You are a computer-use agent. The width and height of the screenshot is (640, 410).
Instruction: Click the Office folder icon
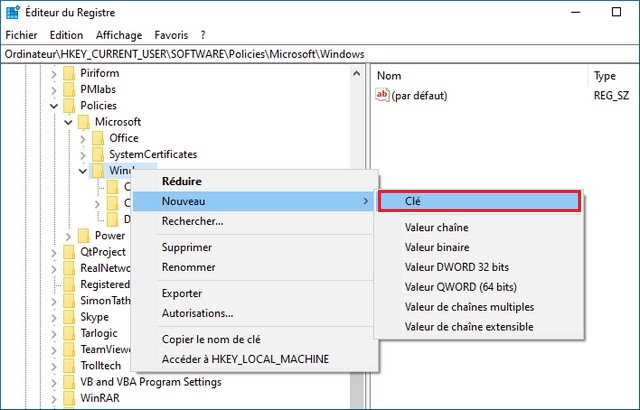(97, 138)
